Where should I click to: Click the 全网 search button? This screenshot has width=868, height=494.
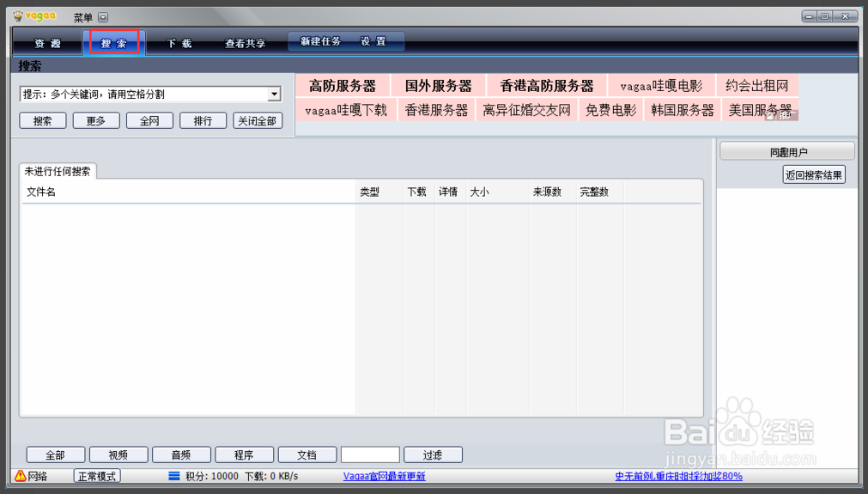pyautogui.click(x=149, y=121)
